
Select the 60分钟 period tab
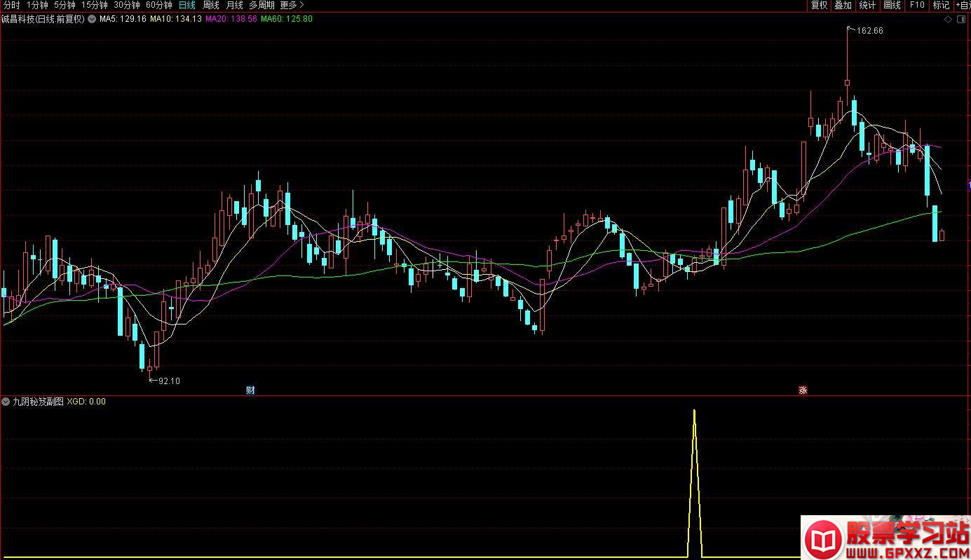point(158,5)
